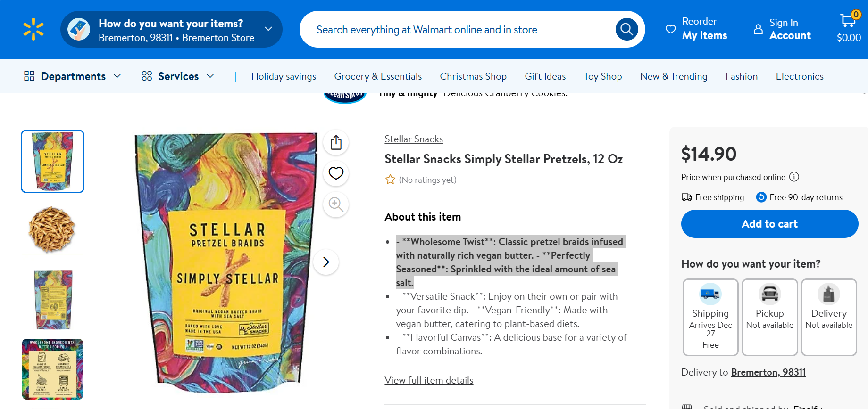Add item to favorites with heart icon
868x409 pixels.
(336, 173)
